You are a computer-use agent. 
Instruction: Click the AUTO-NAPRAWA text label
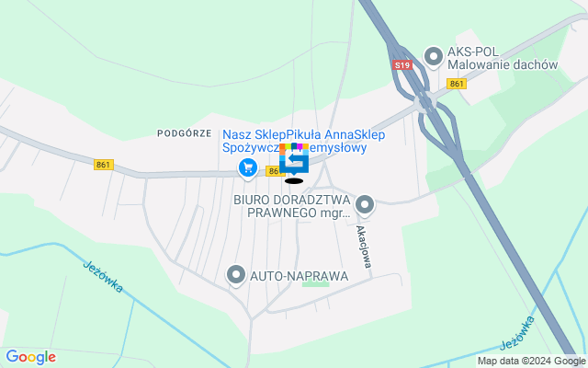tap(300, 276)
